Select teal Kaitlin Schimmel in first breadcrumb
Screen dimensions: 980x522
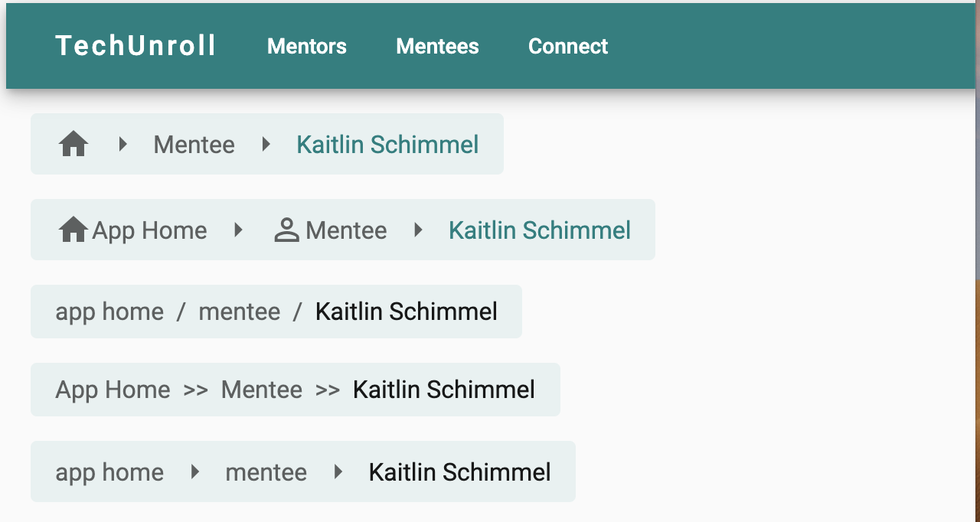click(387, 144)
